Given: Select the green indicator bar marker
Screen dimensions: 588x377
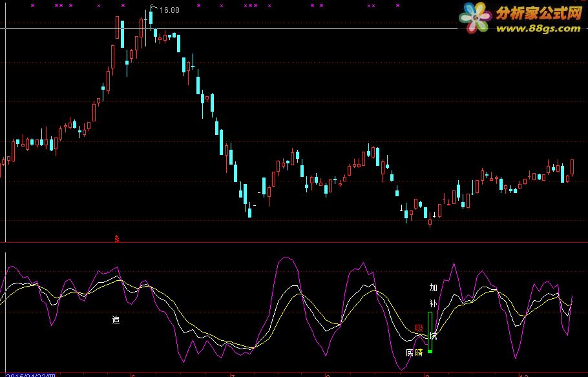Looking at the screenshot, I should point(430,332).
